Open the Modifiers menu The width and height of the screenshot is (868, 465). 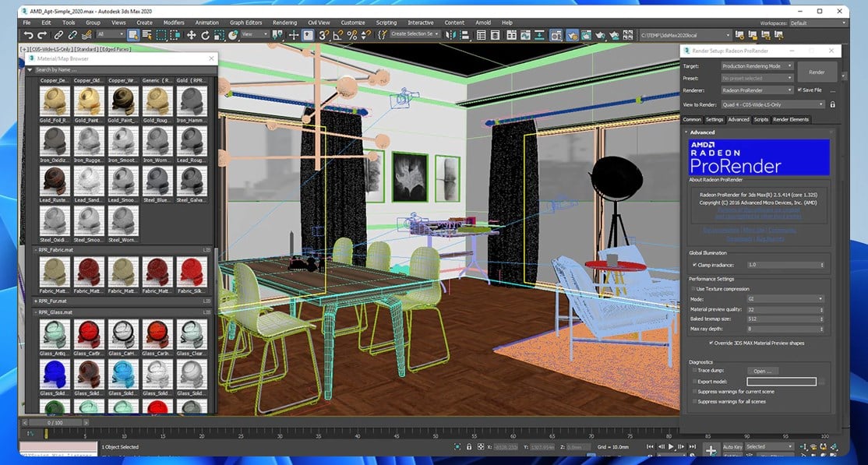[174, 23]
